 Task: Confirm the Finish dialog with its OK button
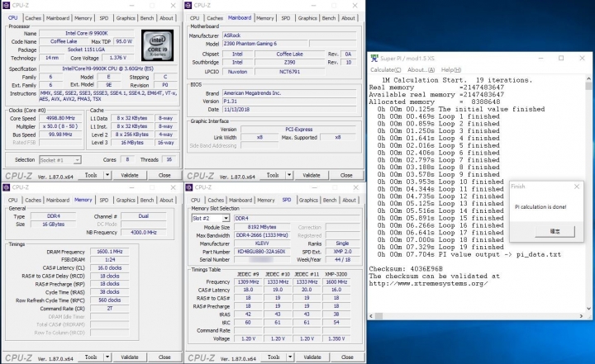point(555,231)
